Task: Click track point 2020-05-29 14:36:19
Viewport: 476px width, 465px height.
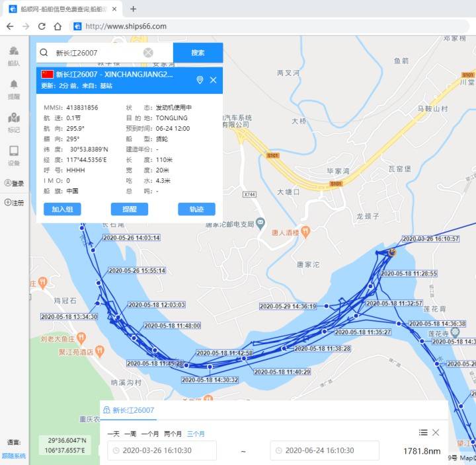Action: [327, 306]
